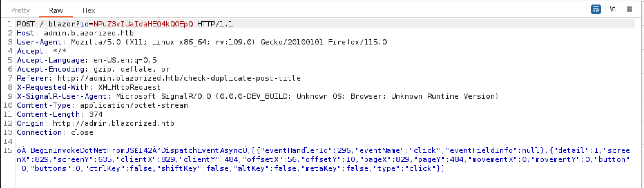Screen dimensions: 644x188
Task: Click the POST method in request line
Action: 26,24
